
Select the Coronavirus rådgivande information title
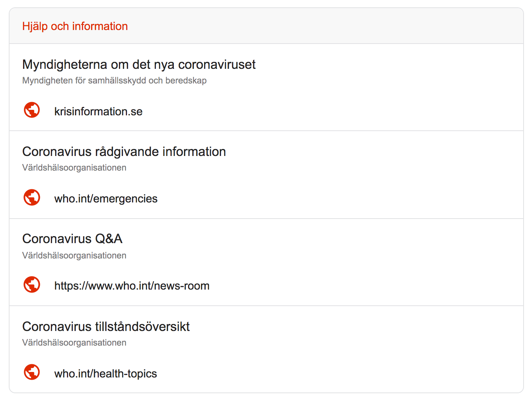[x=124, y=151]
